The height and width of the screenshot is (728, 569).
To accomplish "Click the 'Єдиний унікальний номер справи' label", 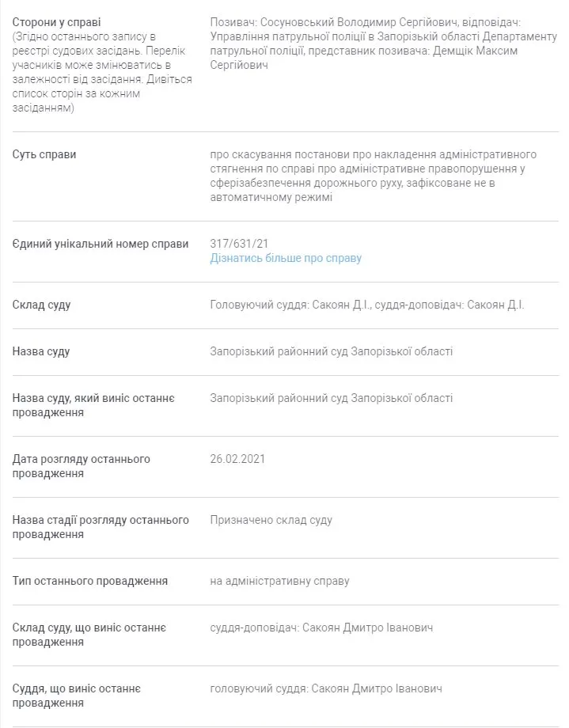I will pyautogui.click(x=101, y=245).
